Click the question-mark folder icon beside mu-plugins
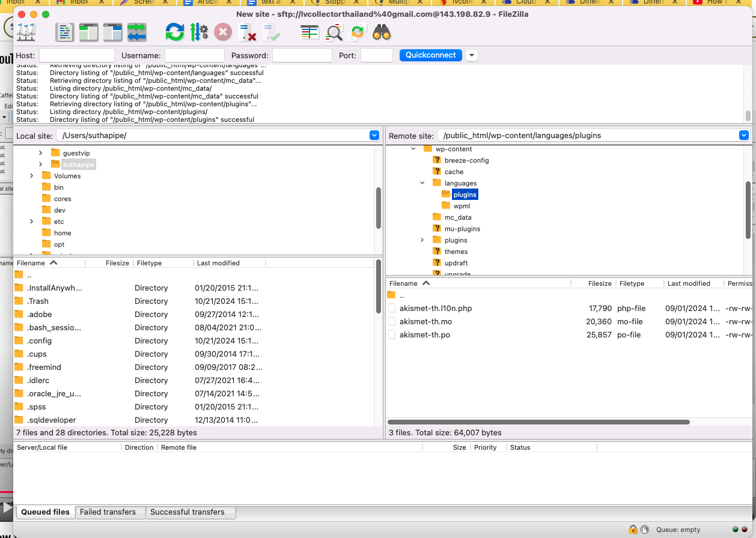This screenshot has height=538, width=756. (x=437, y=229)
